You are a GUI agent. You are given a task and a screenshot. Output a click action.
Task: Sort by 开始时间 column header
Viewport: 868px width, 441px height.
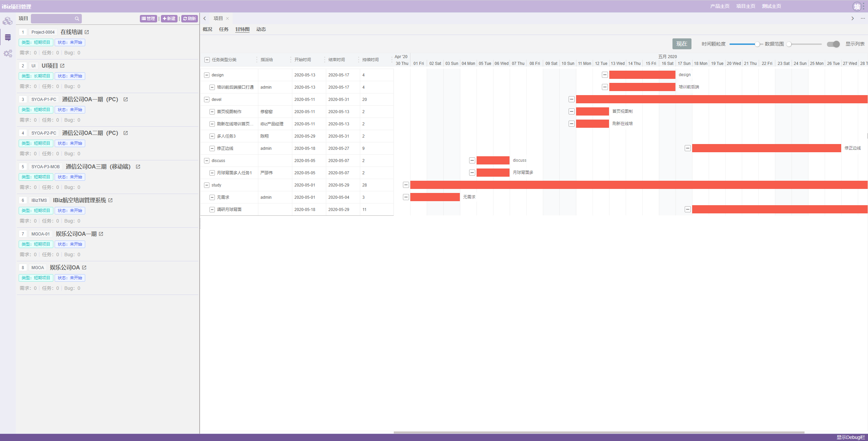[302, 60]
